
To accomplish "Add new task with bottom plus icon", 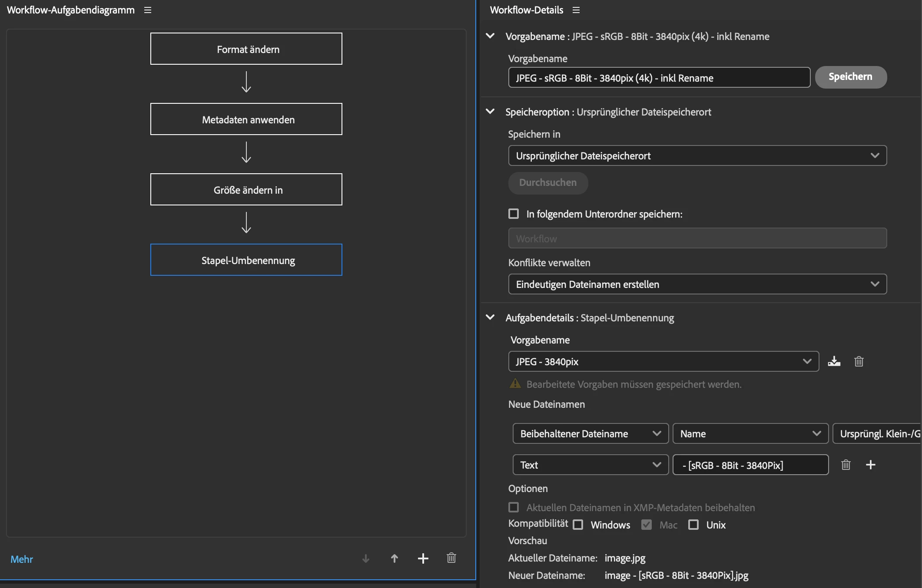I will 423,558.
